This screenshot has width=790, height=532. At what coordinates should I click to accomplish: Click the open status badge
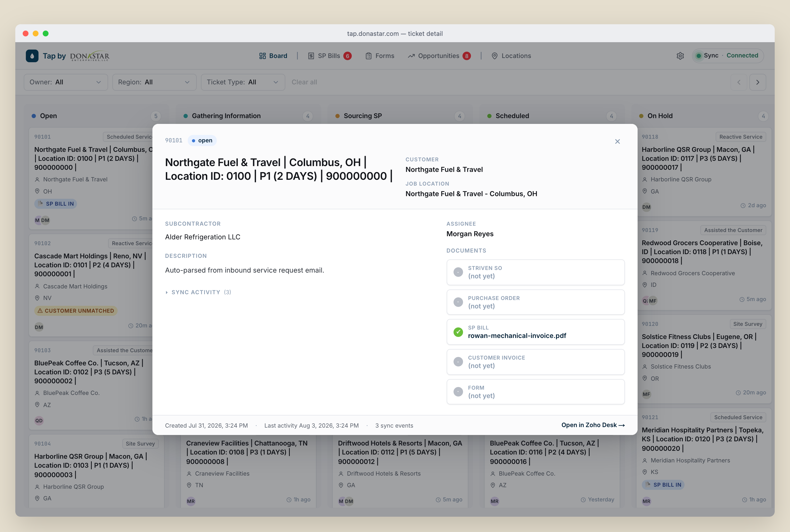point(202,141)
